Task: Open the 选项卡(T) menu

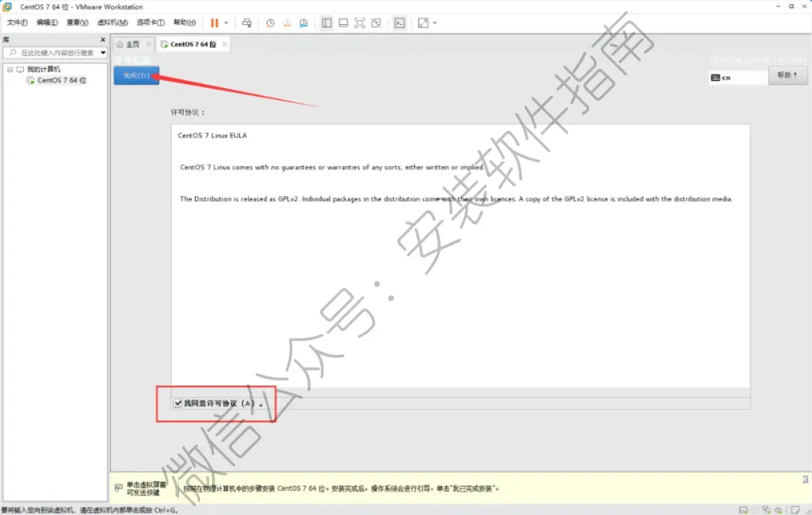Action: click(x=150, y=23)
